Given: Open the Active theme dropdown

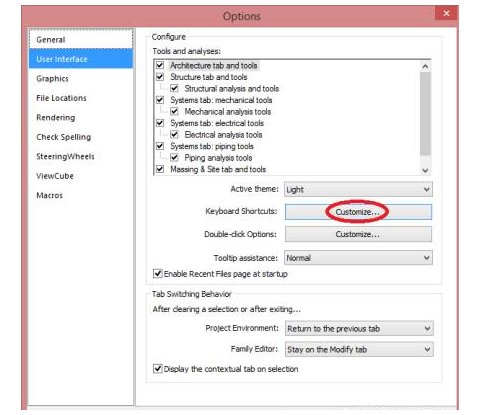Looking at the screenshot, I should 358,189.
